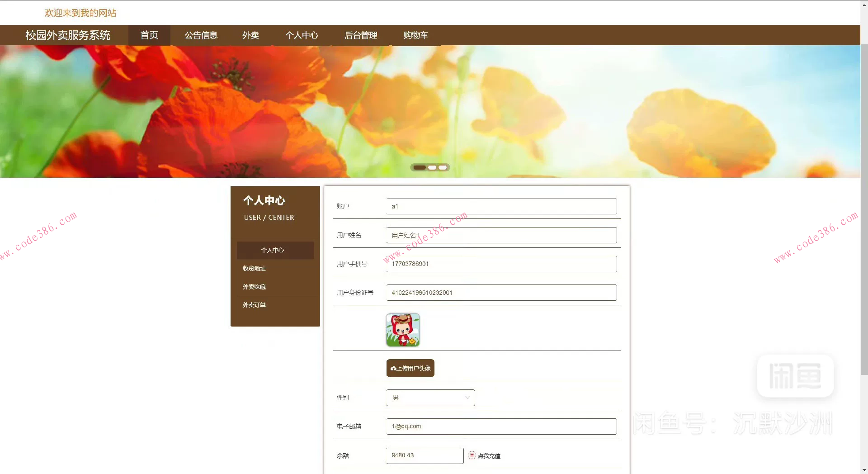Screen dimensions: 868x474
Task: Open the 外卖收藏 sidebar entry
Action: (254, 286)
